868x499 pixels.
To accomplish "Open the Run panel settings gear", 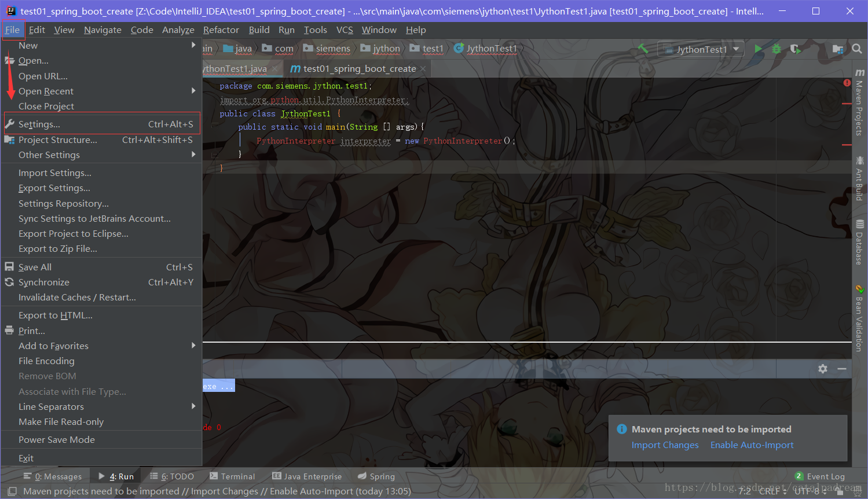I will point(823,369).
